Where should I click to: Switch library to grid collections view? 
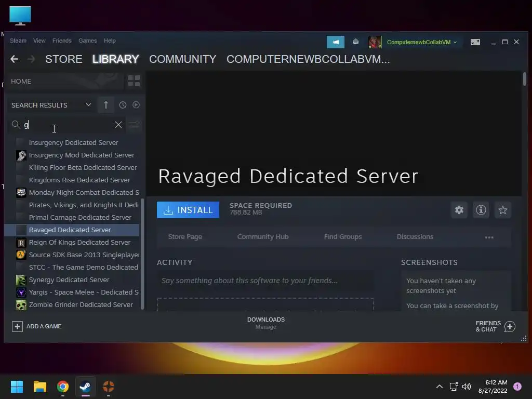tap(134, 81)
